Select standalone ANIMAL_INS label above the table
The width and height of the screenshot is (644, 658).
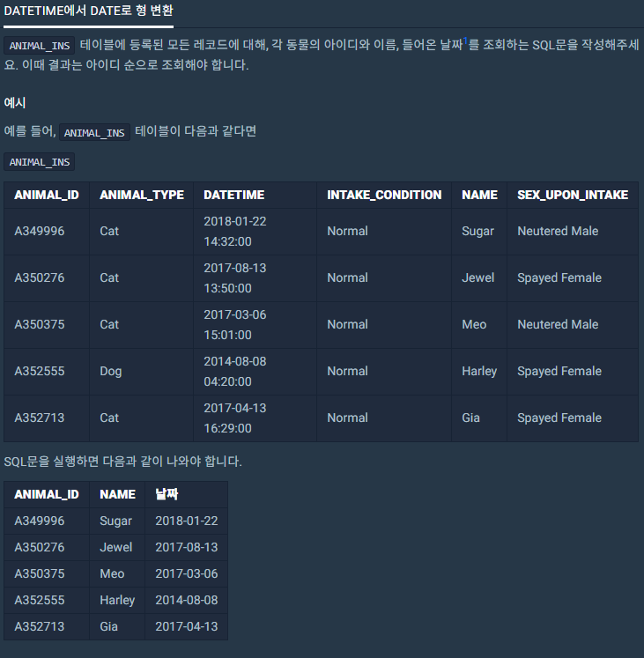point(40,162)
